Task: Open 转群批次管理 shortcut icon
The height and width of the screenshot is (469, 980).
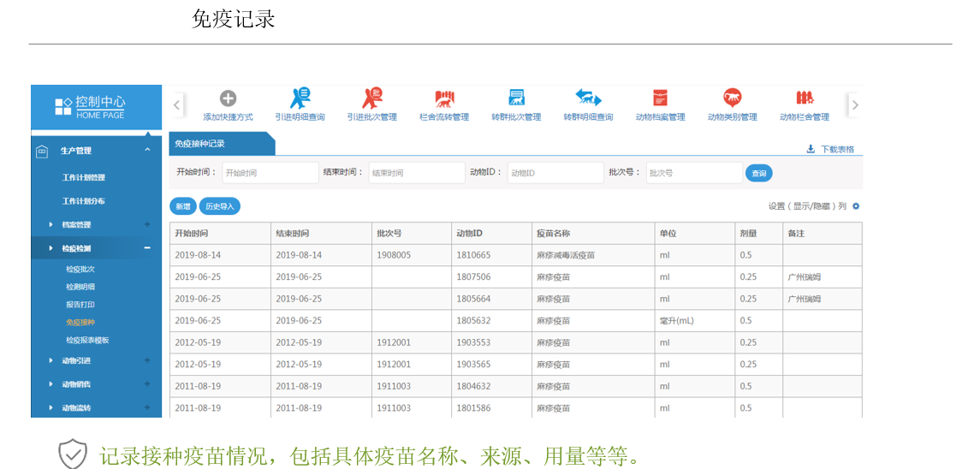Action: tap(516, 98)
